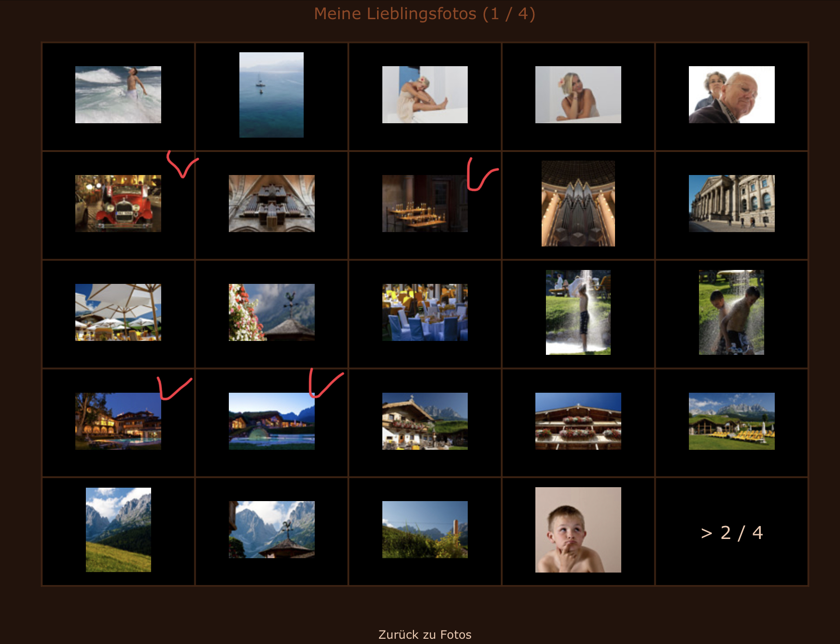The width and height of the screenshot is (840, 644).
Task: Open the church organ under arches photo
Action: pyautogui.click(x=272, y=203)
